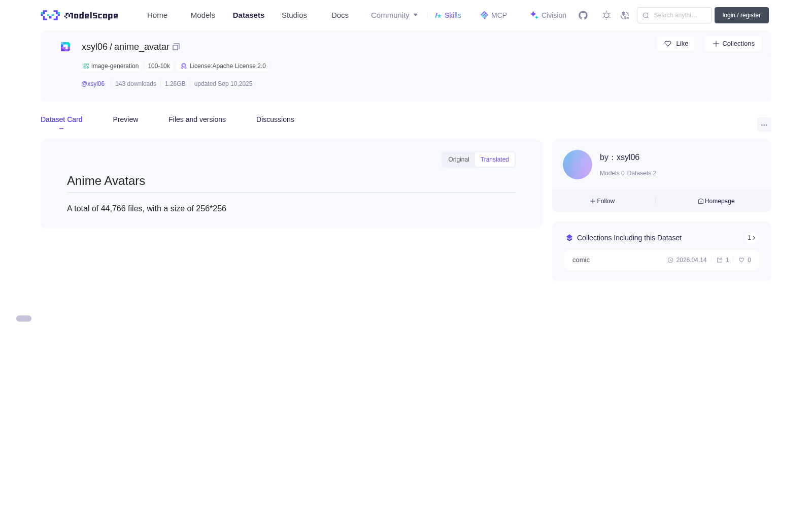The image size is (812, 508).
Task: Click the Anime Avatars heading
Action: [106, 181]
